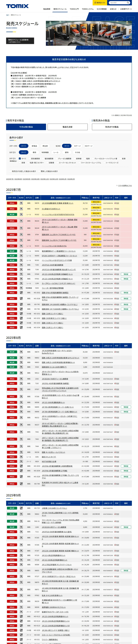Screen dimensions: 138x644
Task: Open PDF icon for カーブPCレールC541-7.5-PC
Action: tap(117, 283)
